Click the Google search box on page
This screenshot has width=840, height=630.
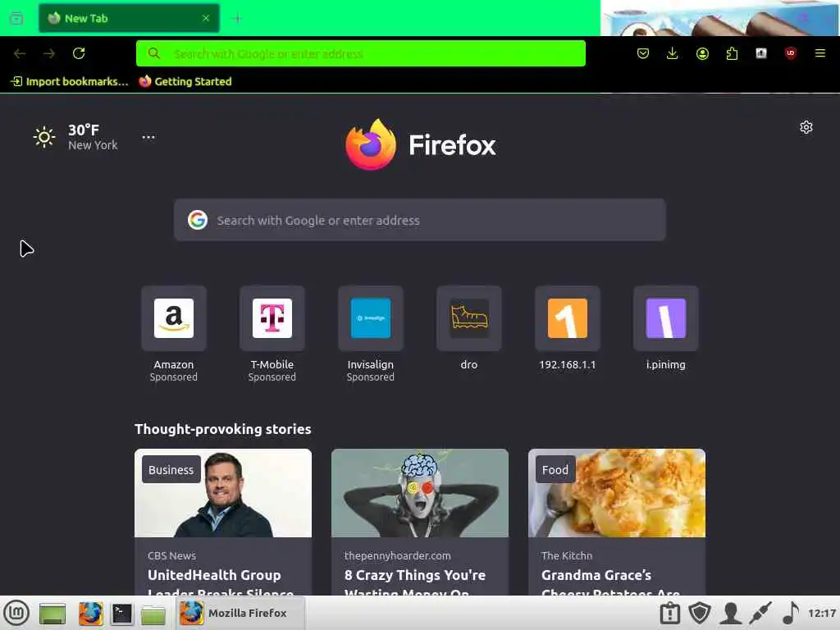coord(419,220)
